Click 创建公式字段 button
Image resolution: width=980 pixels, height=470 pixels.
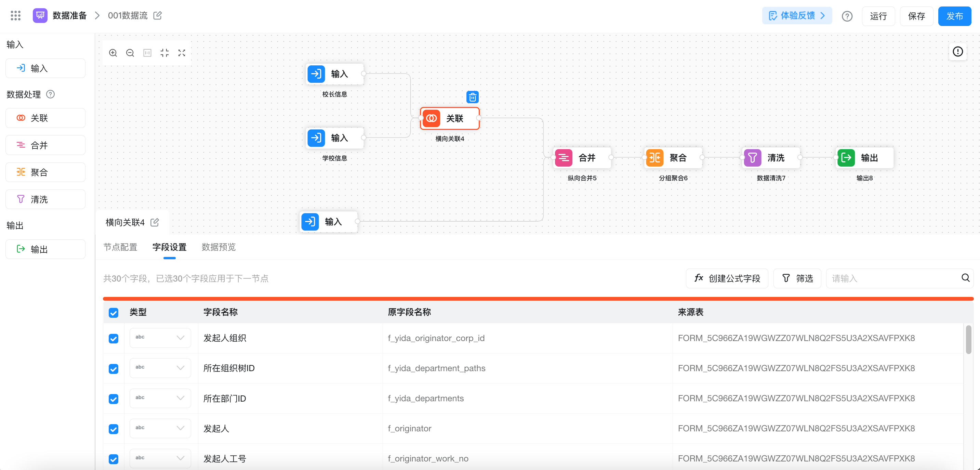pos(727,278)
